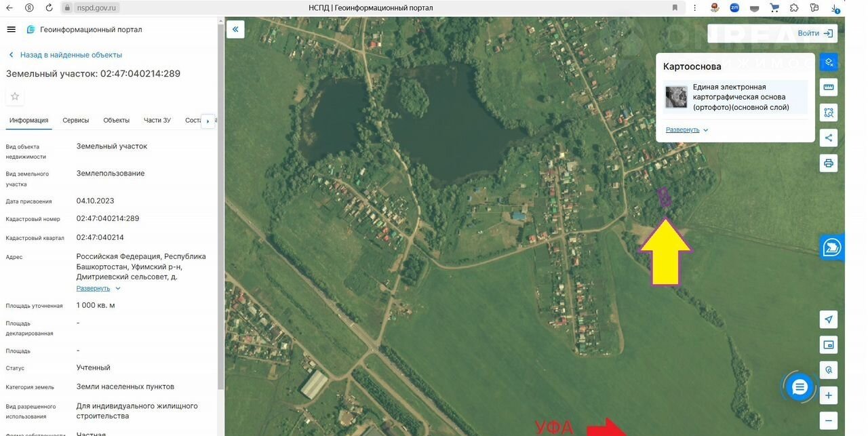This screenshot has width=868, height=436.
Task: Switch to the Сервисы tab
Action: 75,120
